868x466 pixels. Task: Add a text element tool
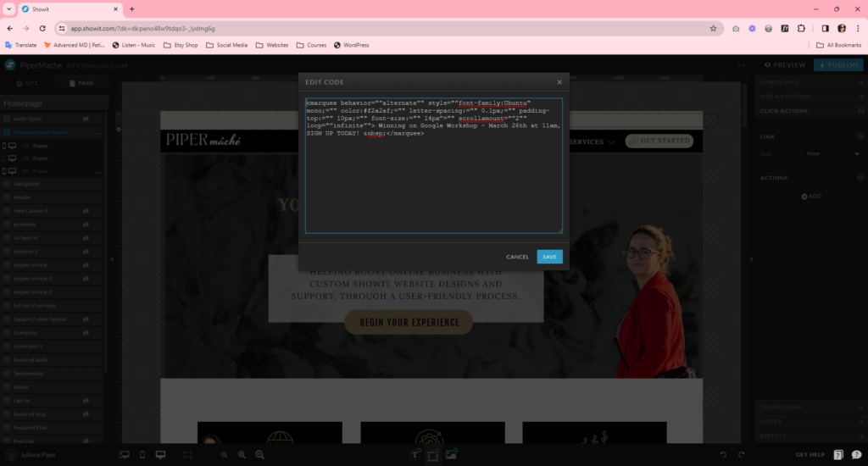(415, 454)
